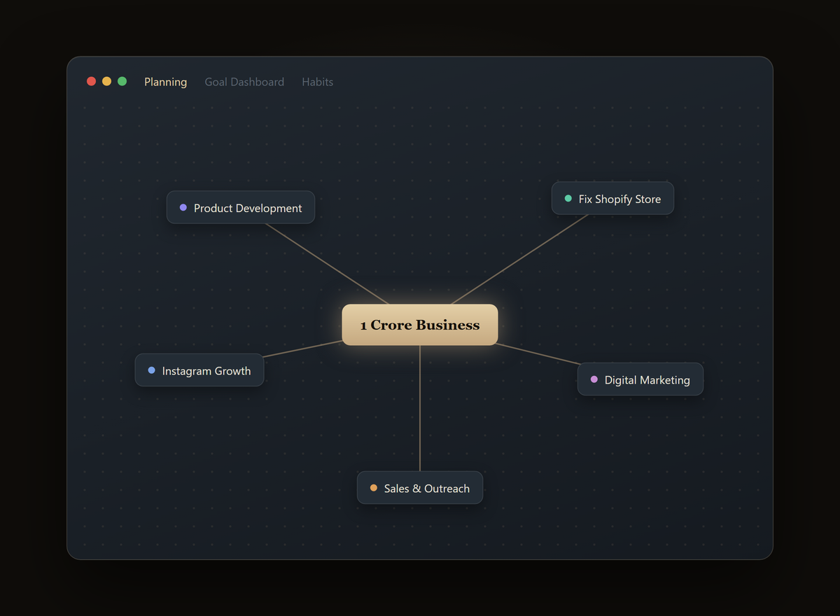Click the blue dot on Instagram Growth
840x616 pixels.
pos(152,370)
